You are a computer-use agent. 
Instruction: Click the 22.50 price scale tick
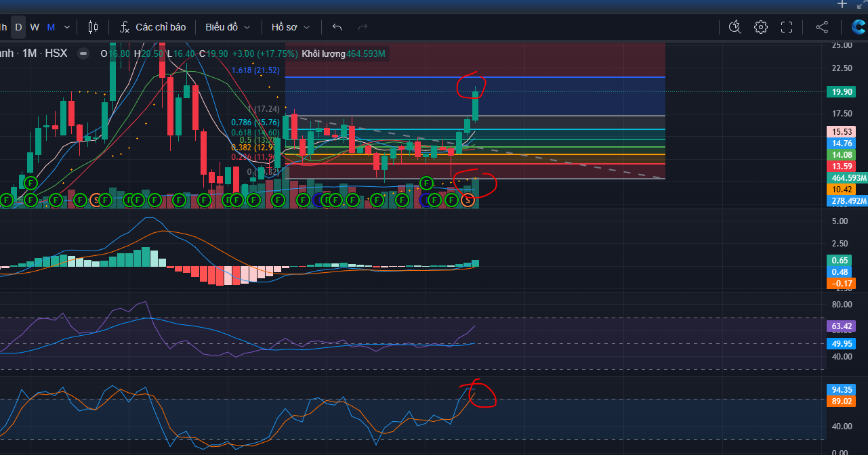(842, 68)
